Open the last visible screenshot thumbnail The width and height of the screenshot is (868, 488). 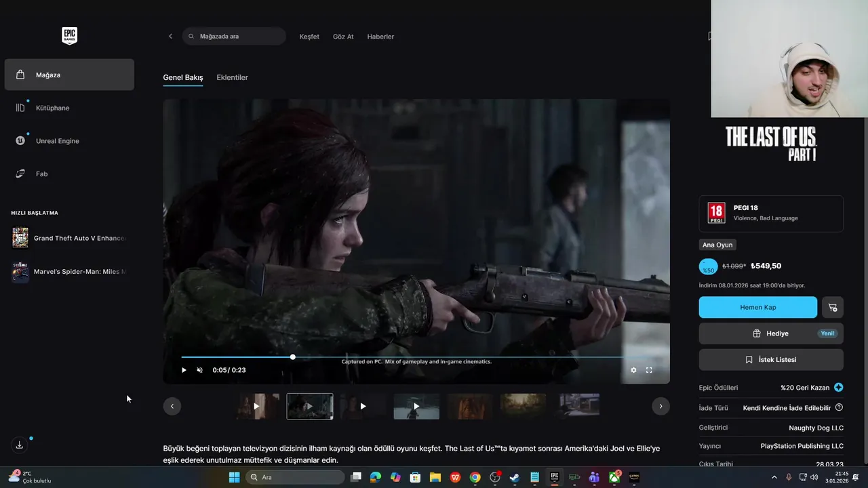(x=578, y=406)
